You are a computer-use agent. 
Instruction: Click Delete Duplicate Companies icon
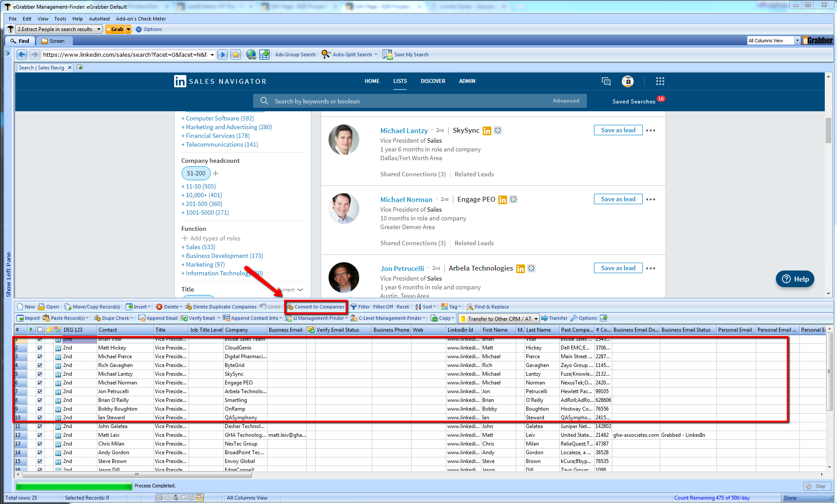click(x=189, y=307)
